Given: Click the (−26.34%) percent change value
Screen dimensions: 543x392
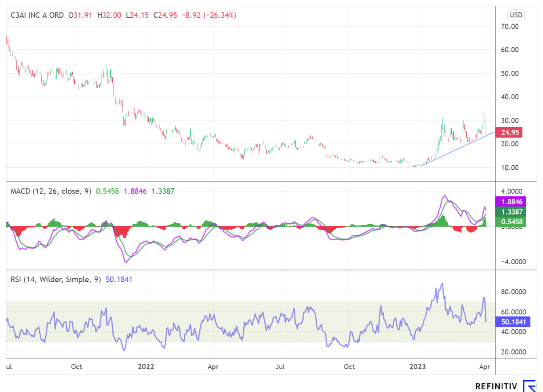Looking at the screenshot, I should tap(219, 15).
